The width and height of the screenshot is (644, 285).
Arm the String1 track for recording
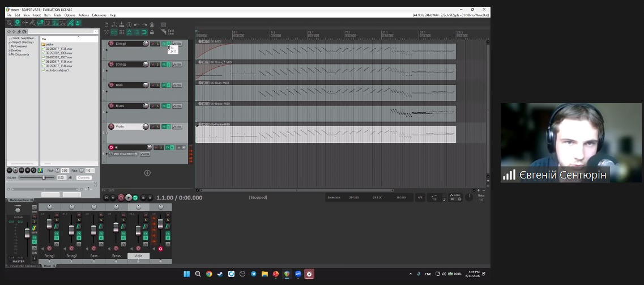[x=112, y=44]
